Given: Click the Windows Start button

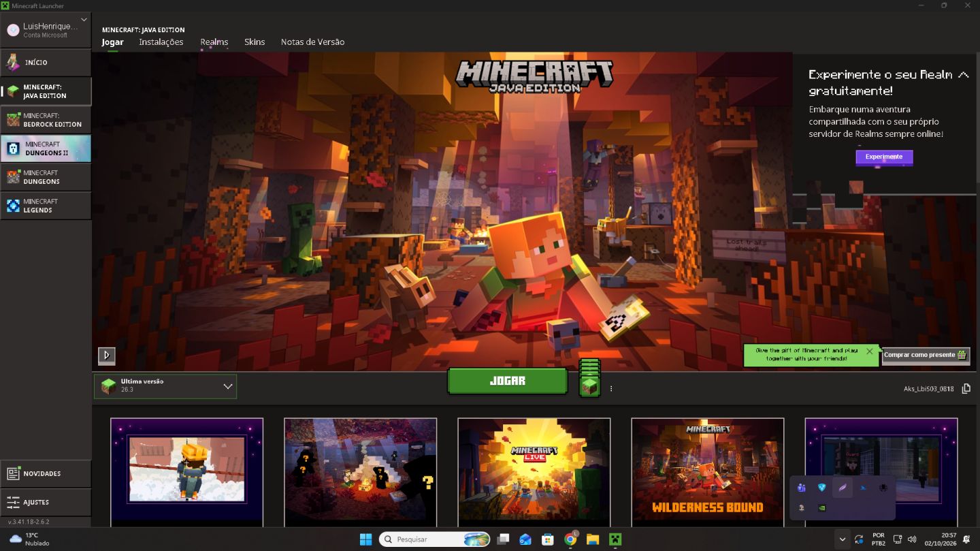Looking at the screenshot, I should [x=365, y=539].
